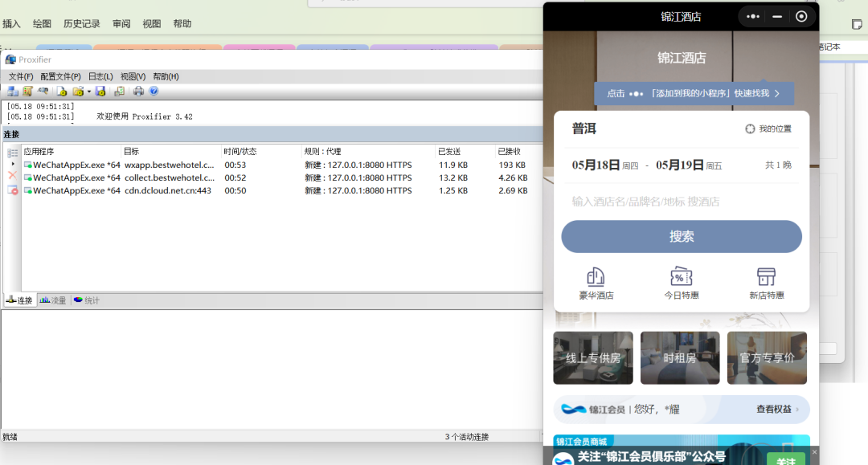Click window icon at top-right of background app
The image size is (868, 465).
857,24
